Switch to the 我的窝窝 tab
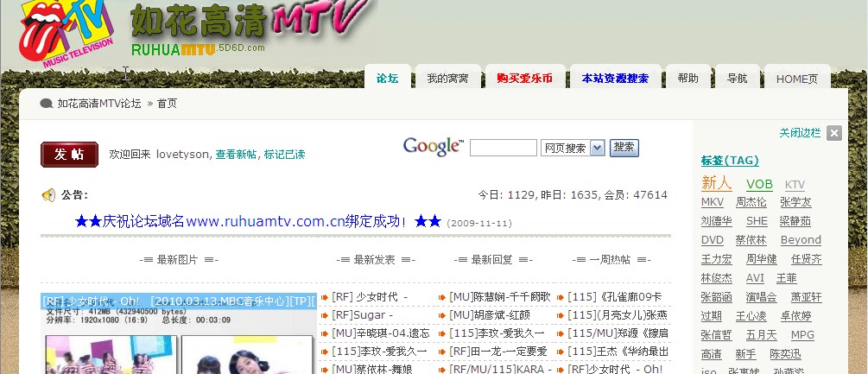This screenshot has height=374, width=868. click(x=447, y=79)
